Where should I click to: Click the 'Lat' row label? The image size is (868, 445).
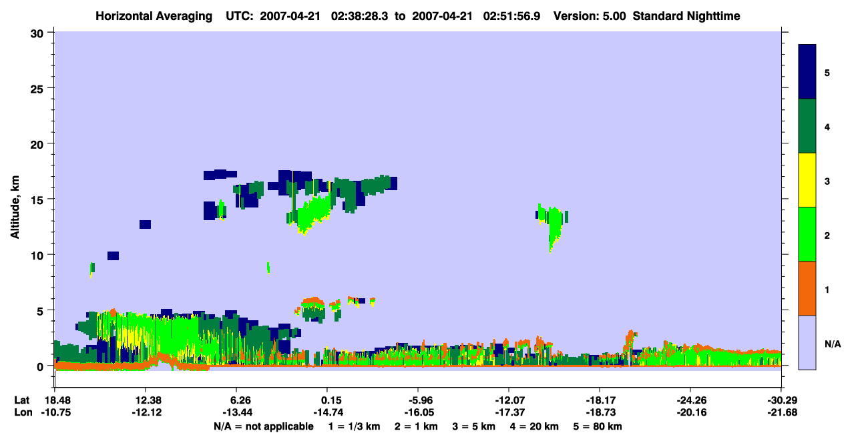pyautogui.click(x=21, y=400)
